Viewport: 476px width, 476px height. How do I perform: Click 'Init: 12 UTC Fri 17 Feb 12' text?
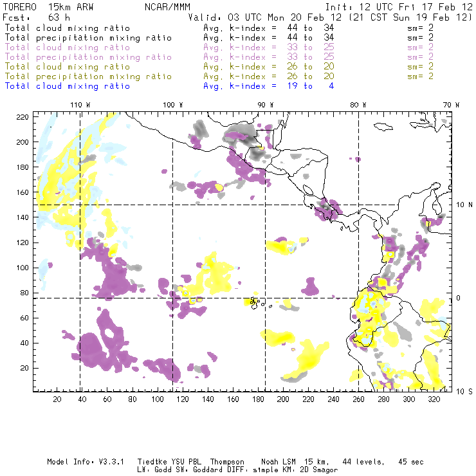[x=399, y=6]
